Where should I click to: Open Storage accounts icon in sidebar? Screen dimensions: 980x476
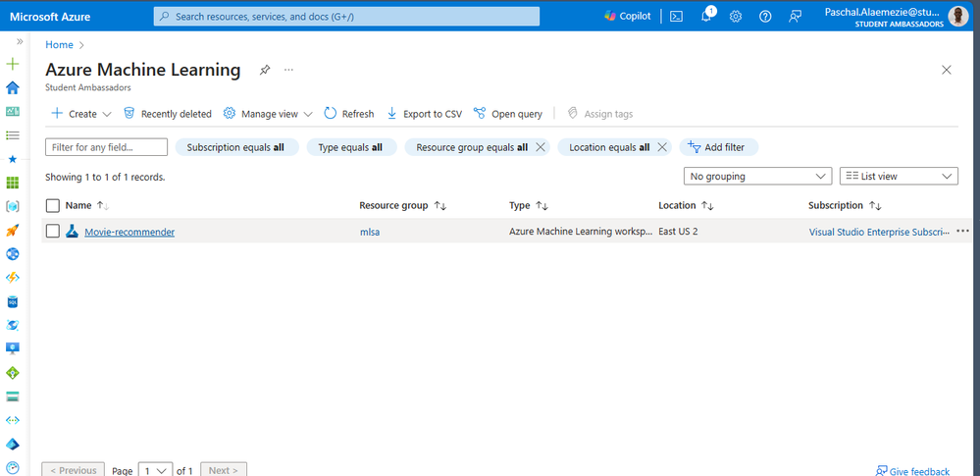coord(13,397)
